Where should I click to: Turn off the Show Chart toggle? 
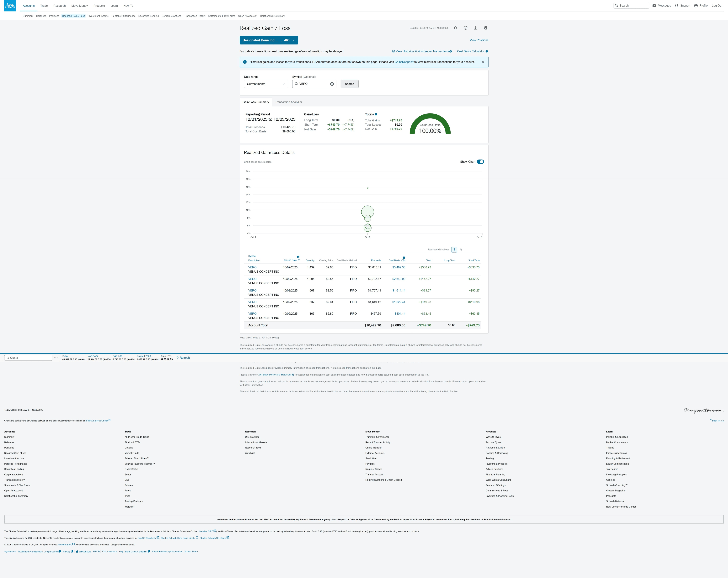coord(480,162)
